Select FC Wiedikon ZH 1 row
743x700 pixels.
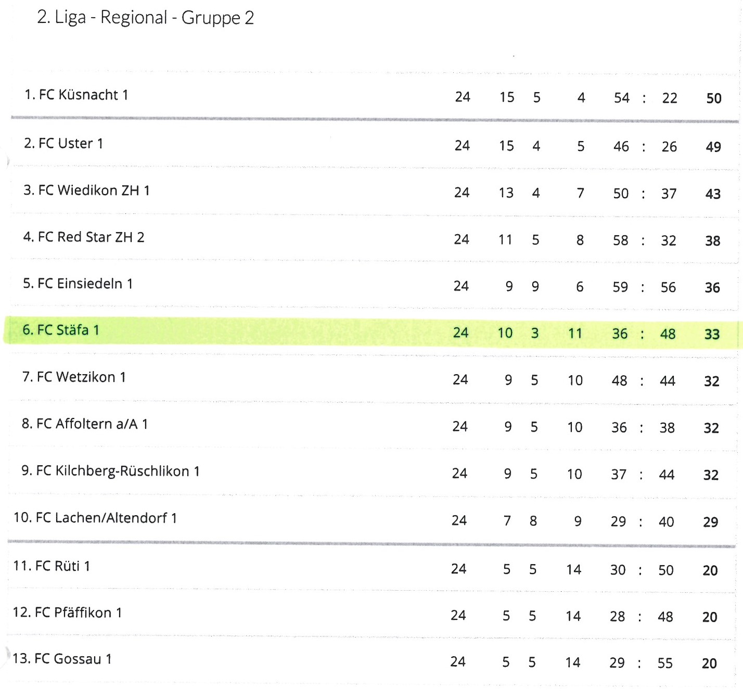375,191
